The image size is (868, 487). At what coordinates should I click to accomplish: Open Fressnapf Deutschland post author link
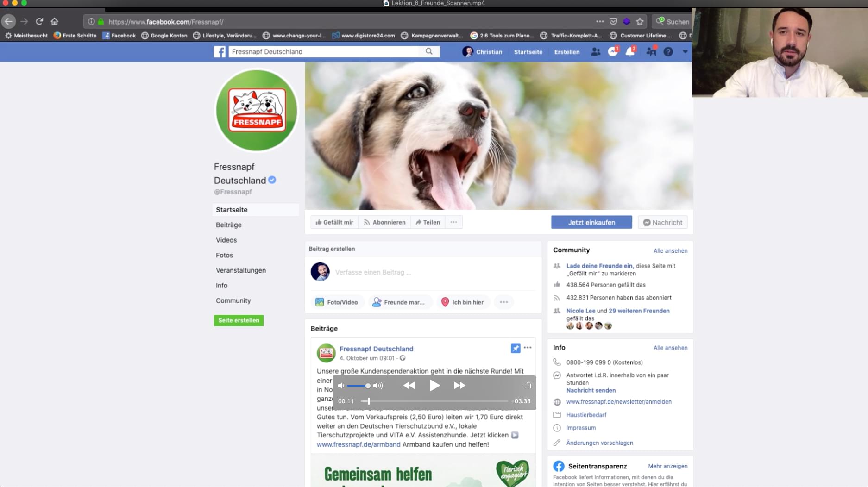coord(376,349)
